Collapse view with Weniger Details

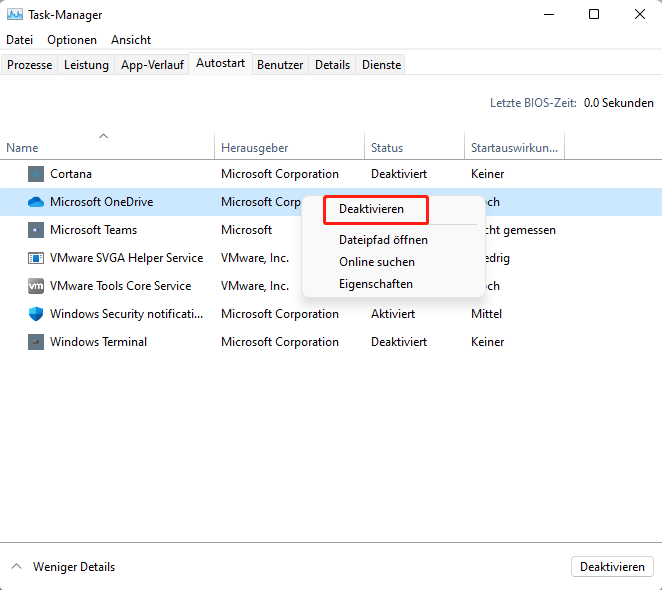click(63, 567)
